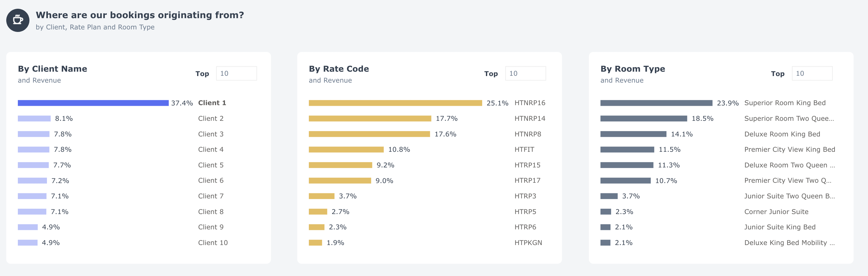Image resolution: width=868 pixels, height=276 pixels.
Task: Select the Premier City View King Bed label
Action: (x=789, y=150)
